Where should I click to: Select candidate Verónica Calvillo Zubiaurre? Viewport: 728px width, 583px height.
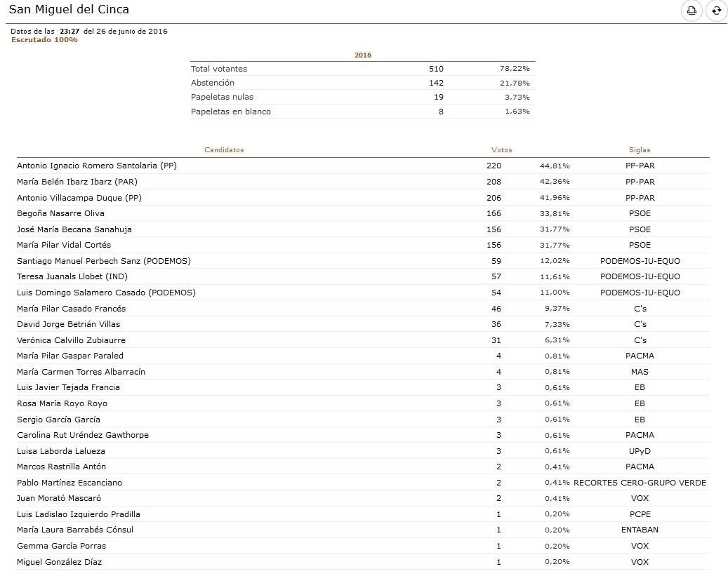click(x=71, y=340)
